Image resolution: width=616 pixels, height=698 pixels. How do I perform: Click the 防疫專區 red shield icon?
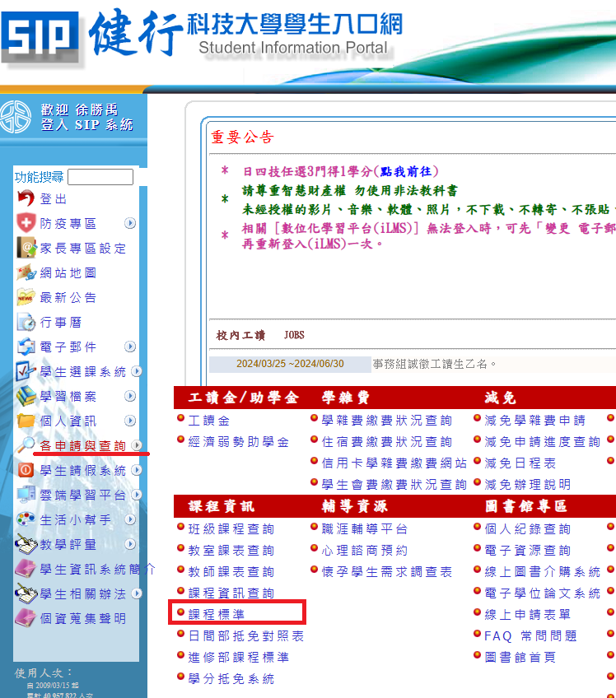(26, 223)
